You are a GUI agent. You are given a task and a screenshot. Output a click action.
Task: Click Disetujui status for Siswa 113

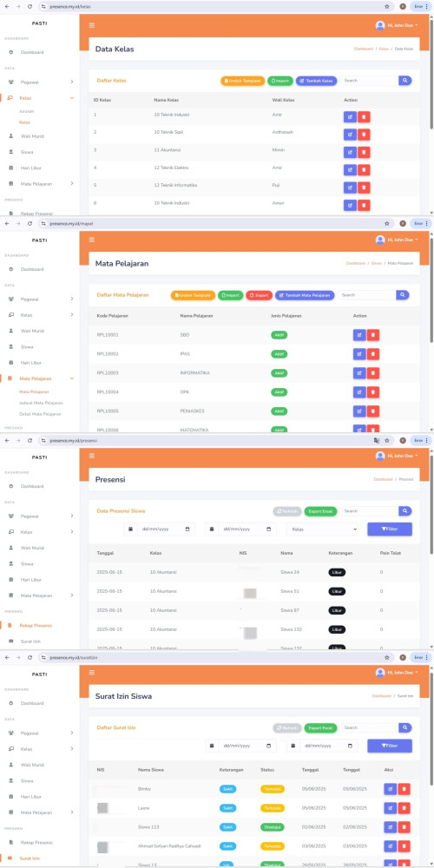click(273, 827)
